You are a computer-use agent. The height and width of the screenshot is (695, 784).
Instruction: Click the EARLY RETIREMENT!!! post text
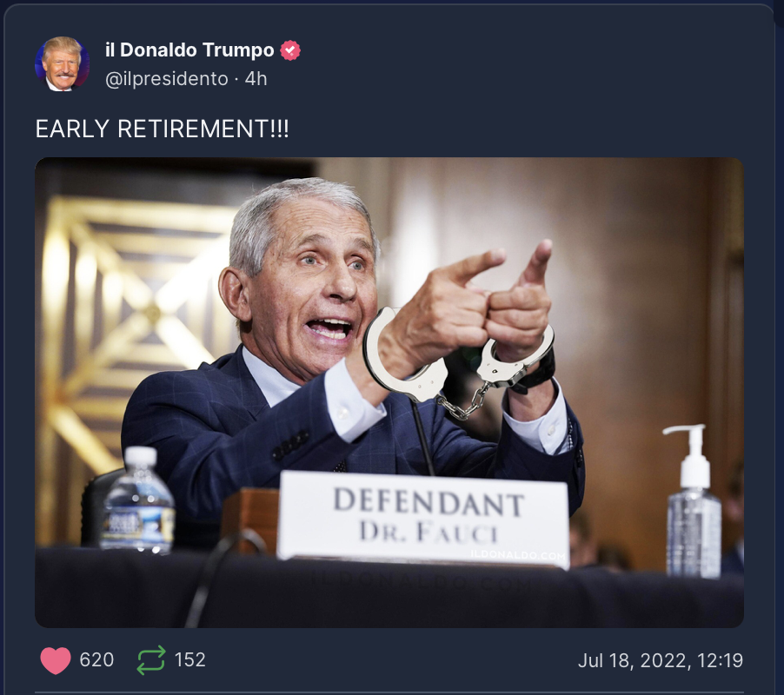click(x=162, y=129)
